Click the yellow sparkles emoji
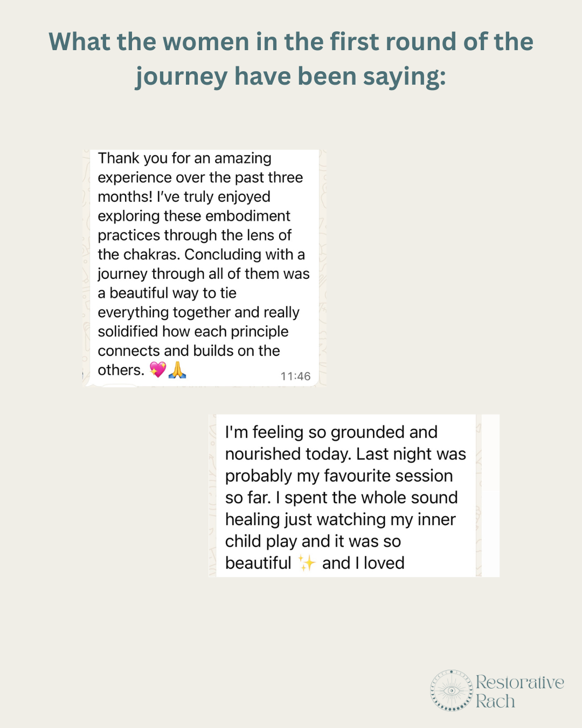 coord(307,563)
